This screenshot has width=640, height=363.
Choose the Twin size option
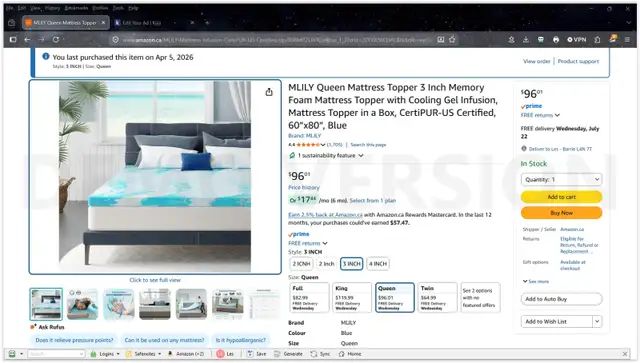[438, 298]
